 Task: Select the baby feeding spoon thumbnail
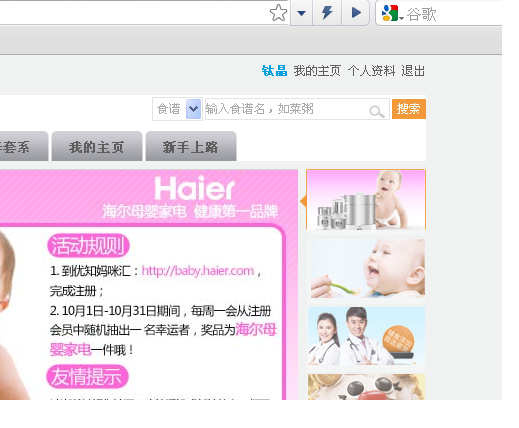coord(368,268)
